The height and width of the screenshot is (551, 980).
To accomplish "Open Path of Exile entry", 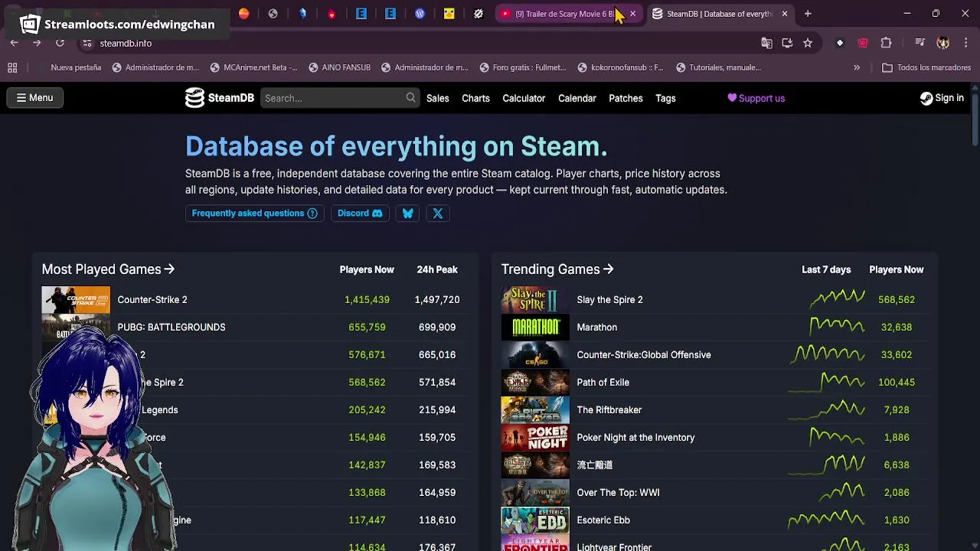I will click(603, 383).
